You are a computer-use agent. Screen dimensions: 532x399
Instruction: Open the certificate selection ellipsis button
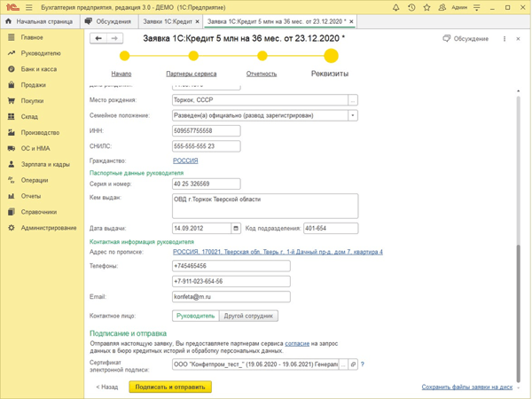(343, 364)
